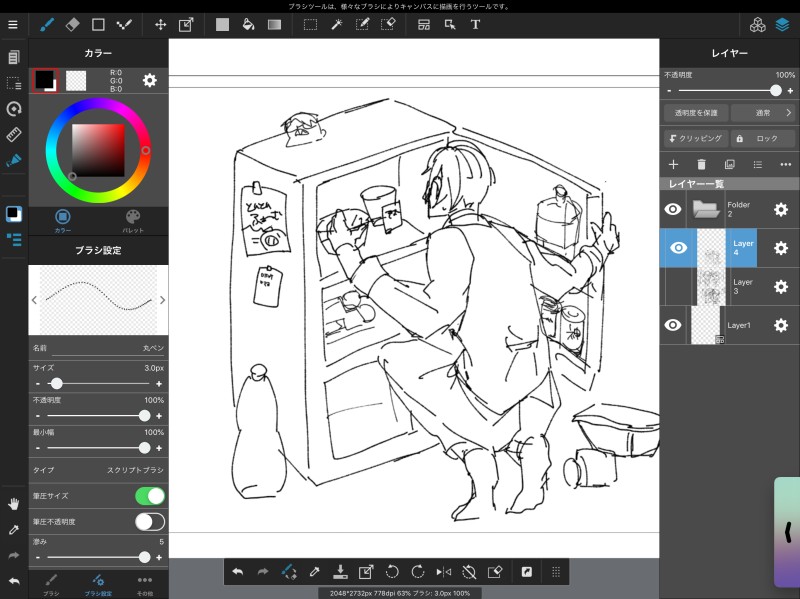Screen dimensions: 800x599
Task: Select the Eraser tool
Action: tap(72, 24)
